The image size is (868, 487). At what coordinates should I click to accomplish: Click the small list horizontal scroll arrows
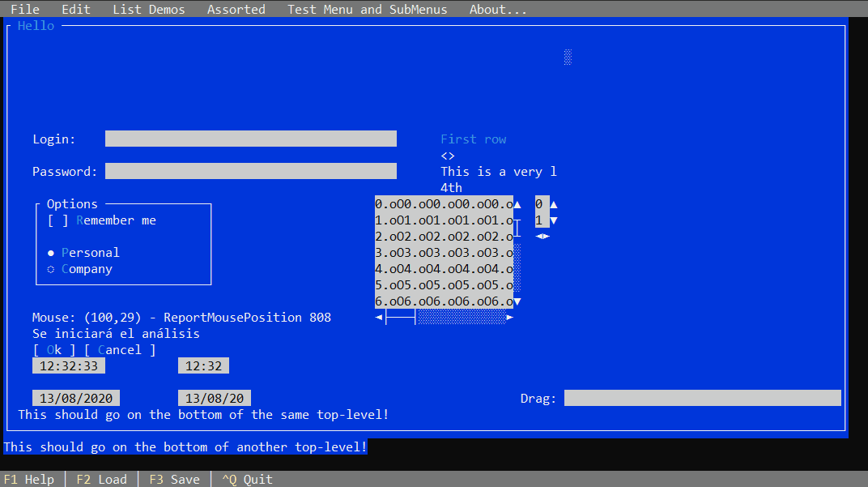pyautogui.click(x=542, y=237)
